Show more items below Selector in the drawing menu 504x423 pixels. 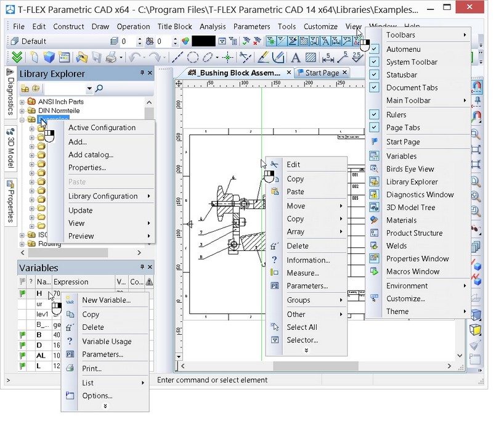(x=306, y=350)
